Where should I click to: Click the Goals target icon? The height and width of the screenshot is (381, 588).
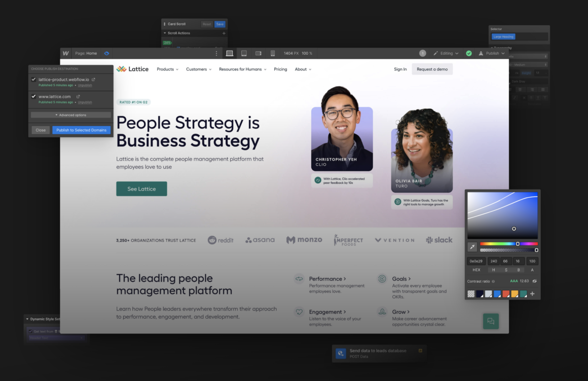pos(382,279)
